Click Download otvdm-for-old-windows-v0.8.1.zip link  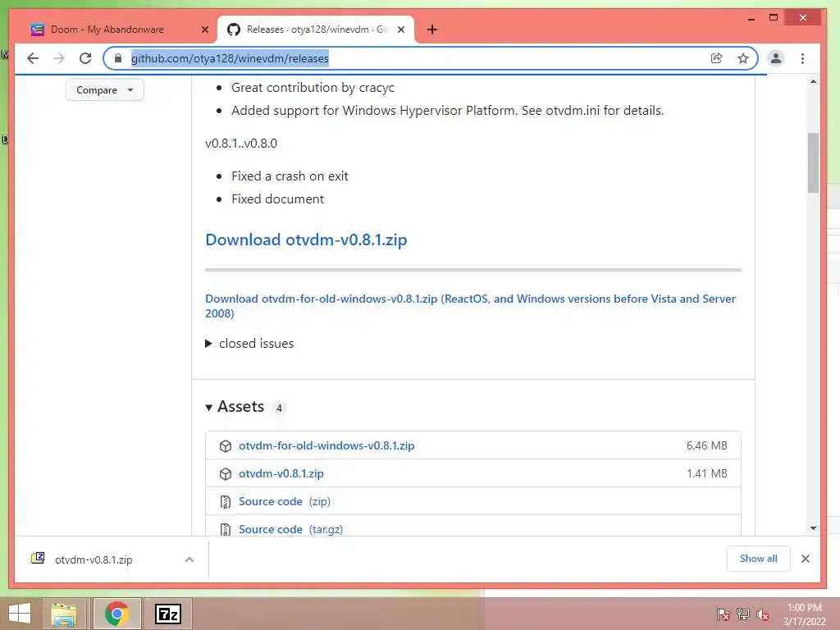click(470, 306)
